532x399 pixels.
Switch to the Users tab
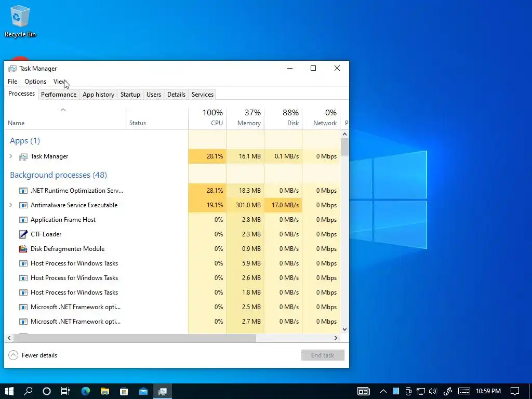(x=154, y=95)
